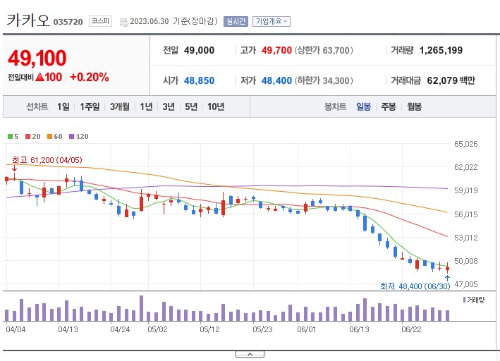This screenshot has height=361, width=500.
Task: Click the 카카오 stock name title
Action: (28, 21)
